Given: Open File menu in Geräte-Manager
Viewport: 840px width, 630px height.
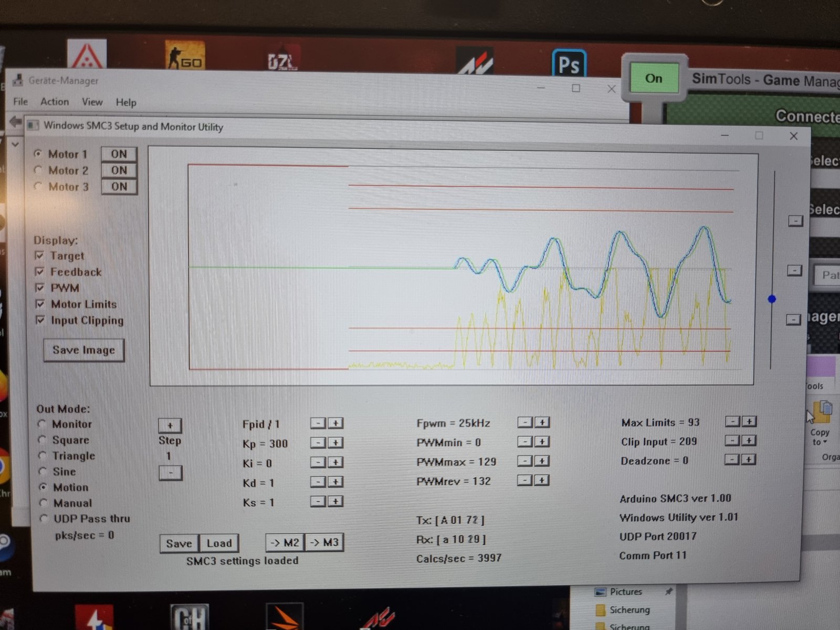Looking at the screenshot, I should click(20, 101).
